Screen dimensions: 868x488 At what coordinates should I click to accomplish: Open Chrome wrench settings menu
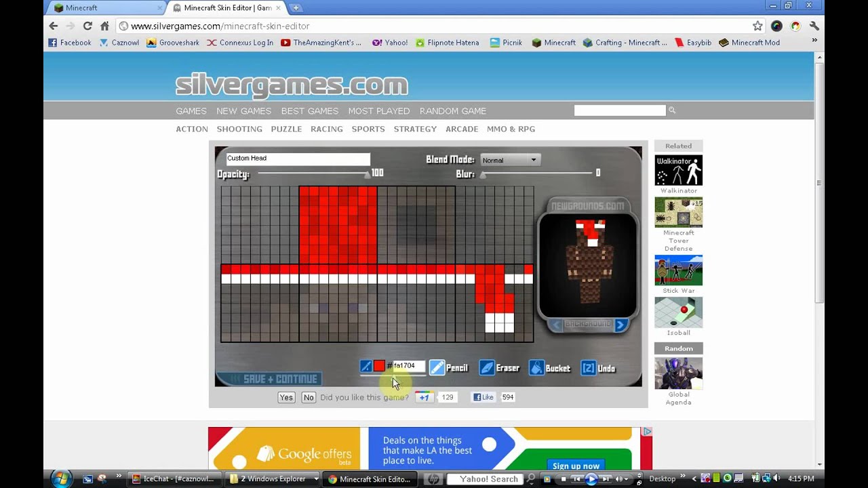tap(814, 26)
